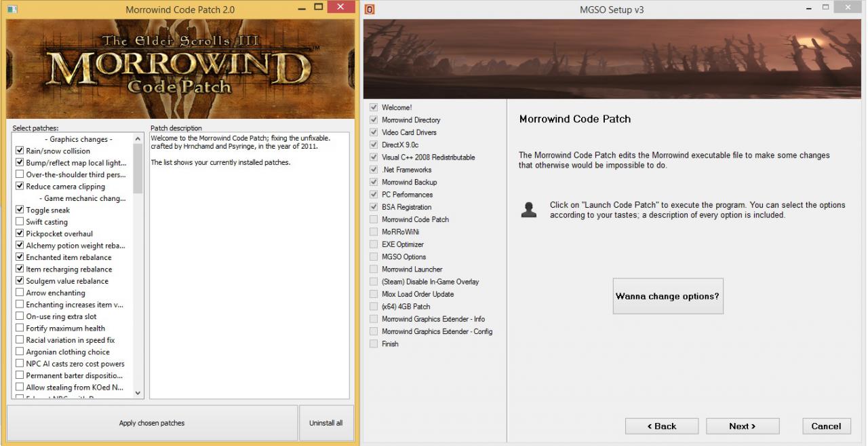This screenshot has height=446, width=868.
Task: Enable the Arrow enchanting patch
Action: coord(20,293)
